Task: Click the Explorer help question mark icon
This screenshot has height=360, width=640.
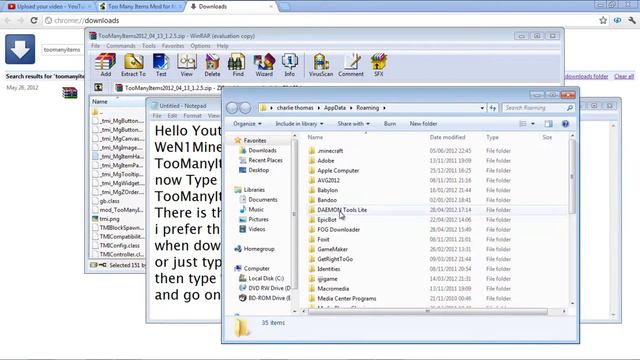Action: 565,124
